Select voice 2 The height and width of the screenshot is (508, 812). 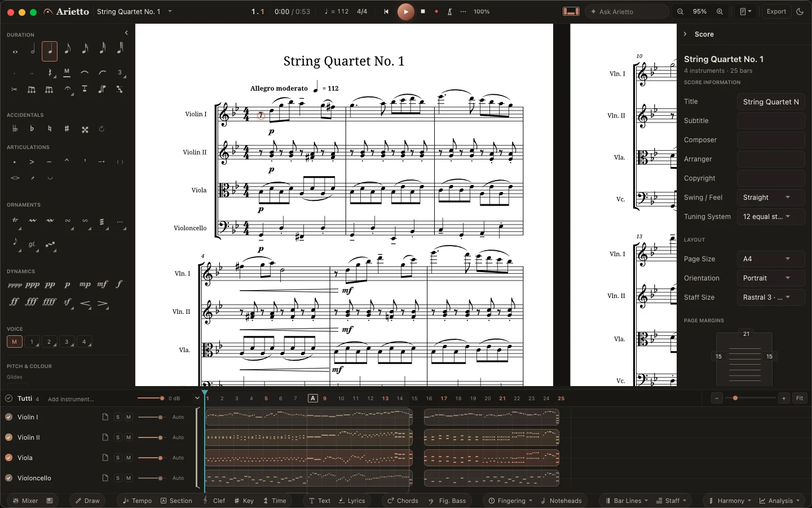(50, 341)
